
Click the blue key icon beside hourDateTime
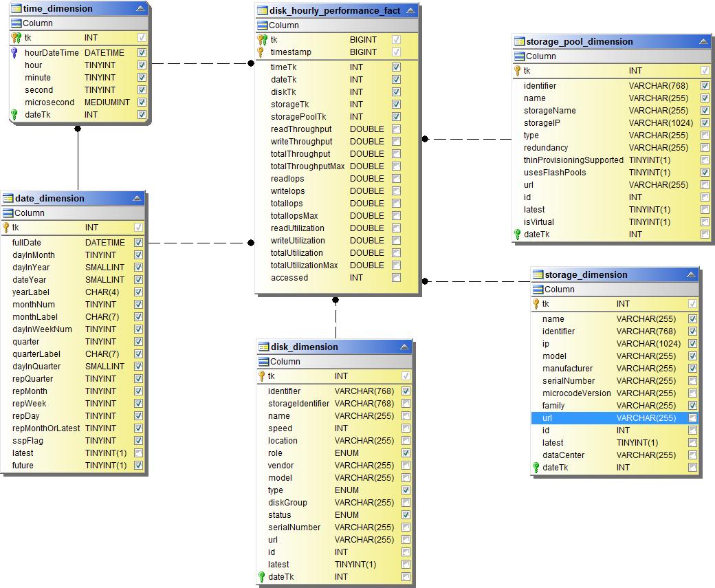[x=15, y=53]
